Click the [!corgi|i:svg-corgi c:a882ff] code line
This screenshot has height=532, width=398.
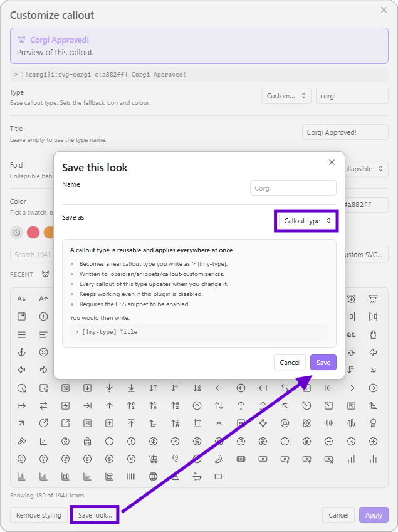tap(199, 75)
